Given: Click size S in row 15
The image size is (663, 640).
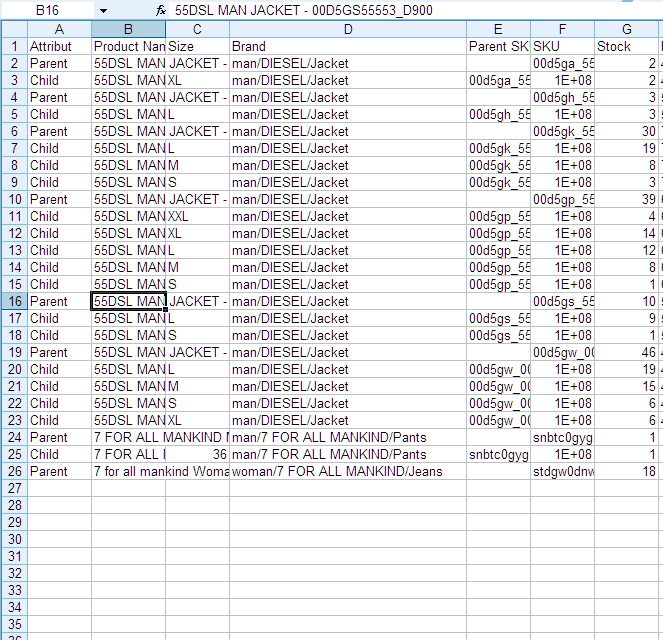Looking at the screenshot, I should coord(197,284).
